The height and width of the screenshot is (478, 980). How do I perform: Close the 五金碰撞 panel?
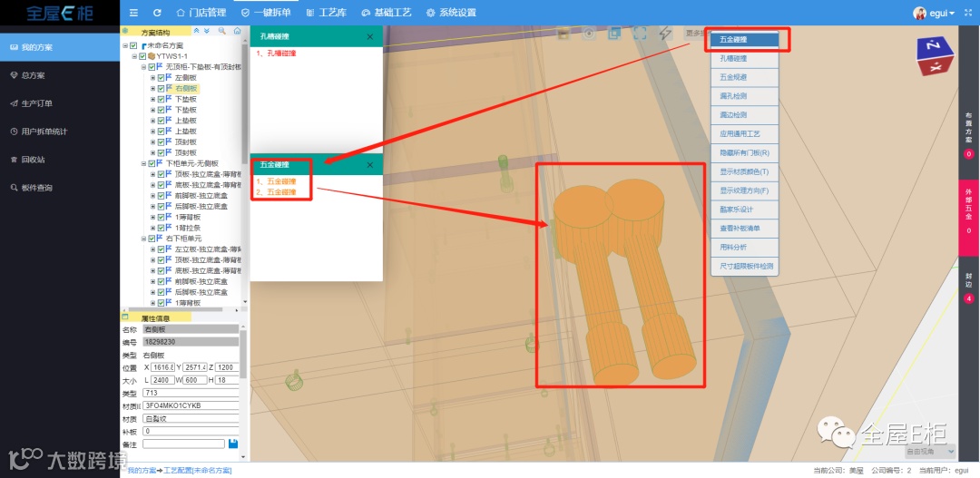(x=370, y=165)
